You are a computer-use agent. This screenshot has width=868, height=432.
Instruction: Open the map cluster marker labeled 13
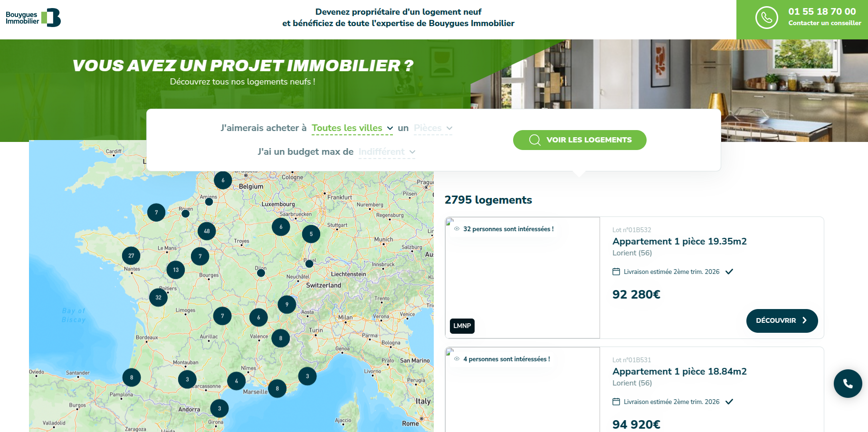point(176,270)
